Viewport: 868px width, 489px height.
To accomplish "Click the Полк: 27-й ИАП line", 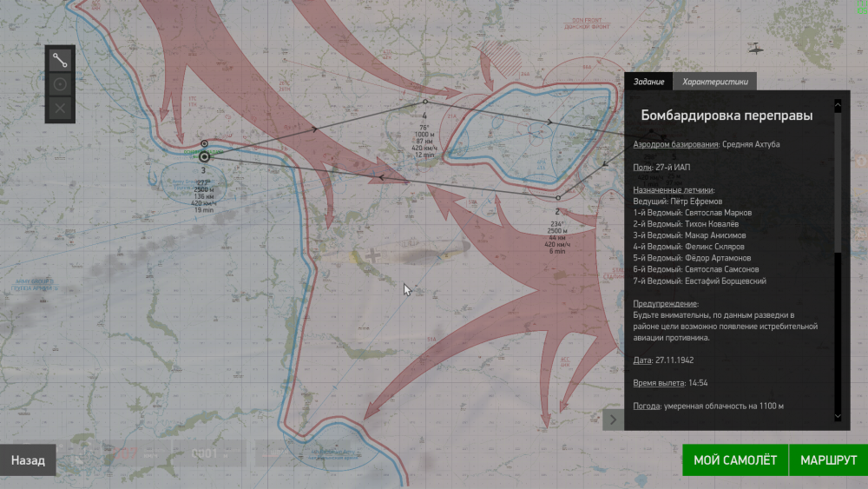I will coord(661,167).
